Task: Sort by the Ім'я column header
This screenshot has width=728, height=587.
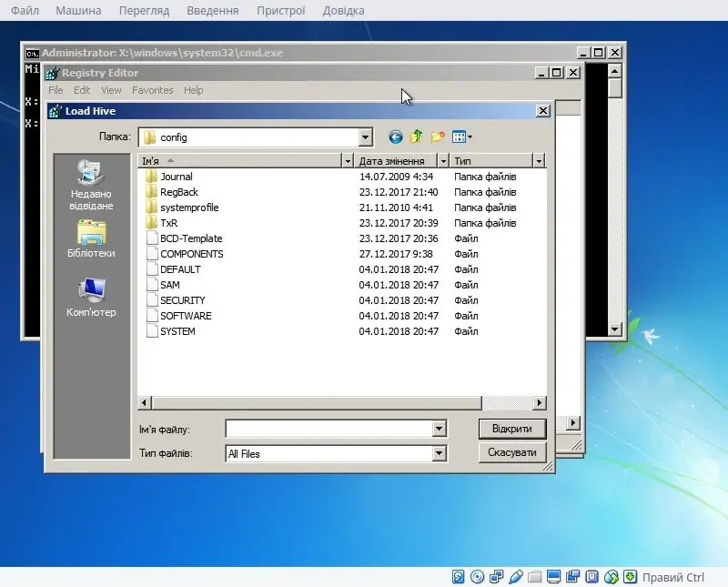Action: (240, 161)
